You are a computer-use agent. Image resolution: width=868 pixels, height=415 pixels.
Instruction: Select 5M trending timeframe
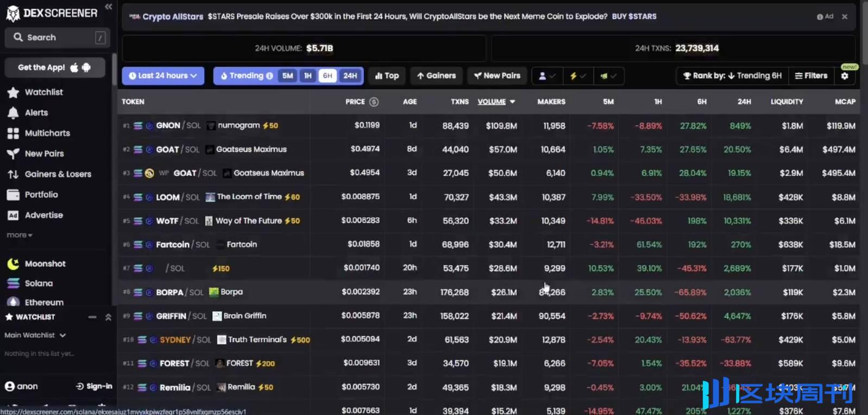(x=288, y=76)
